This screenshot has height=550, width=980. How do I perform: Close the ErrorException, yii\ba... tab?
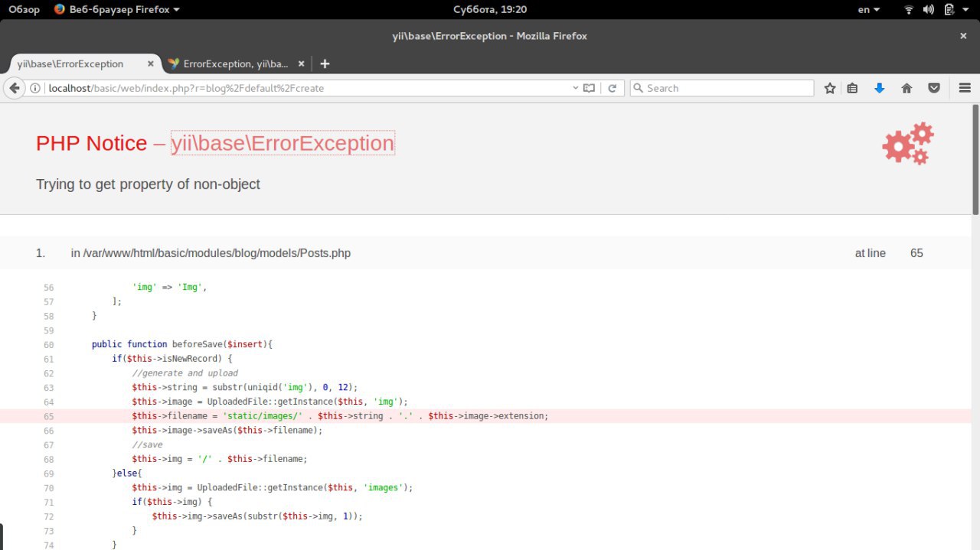point(301,64)
